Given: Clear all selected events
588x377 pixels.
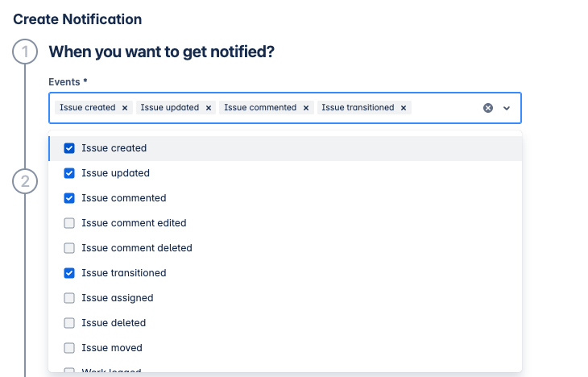Looking at the screenshot, I should (488, 108).
